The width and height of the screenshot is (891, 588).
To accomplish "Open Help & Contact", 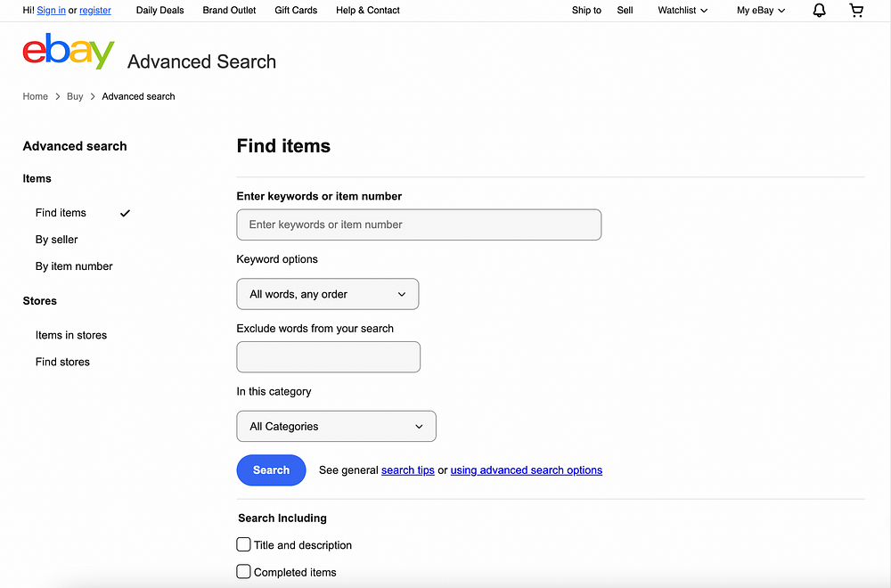I will [x=368, y=10].
